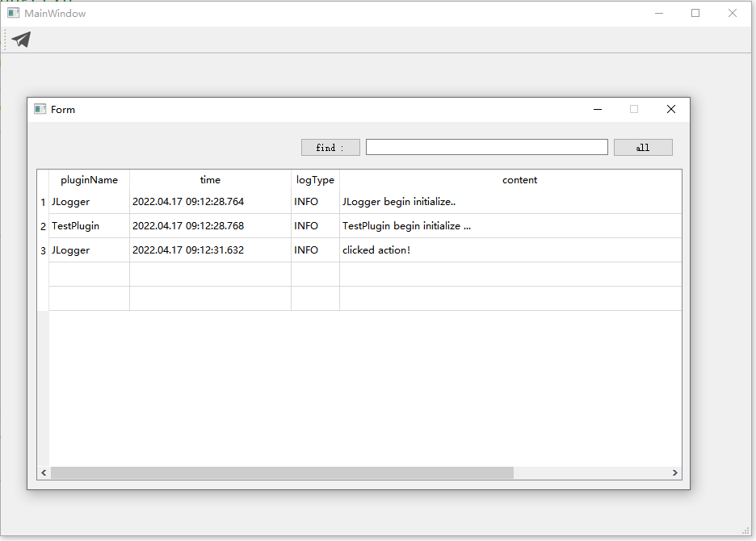756x541 pixels.
Task: Select the time column header
Action: [x=210, y=180]
